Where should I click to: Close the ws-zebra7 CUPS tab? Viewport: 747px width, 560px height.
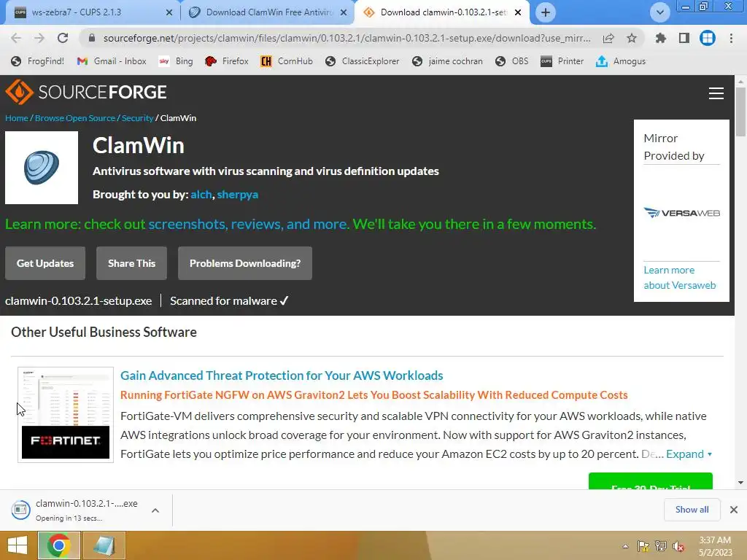click(169, 12)
